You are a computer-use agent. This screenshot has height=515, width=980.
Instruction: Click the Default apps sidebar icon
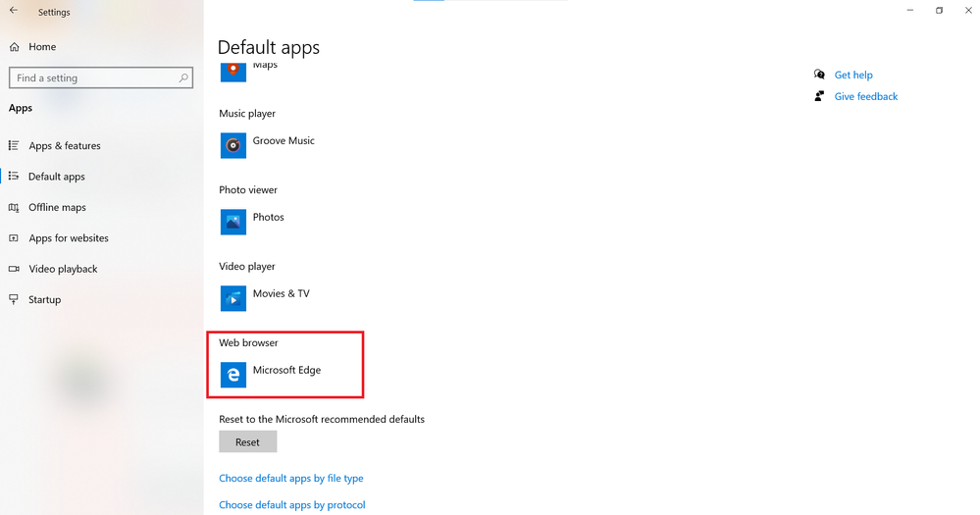pos(13,177)
